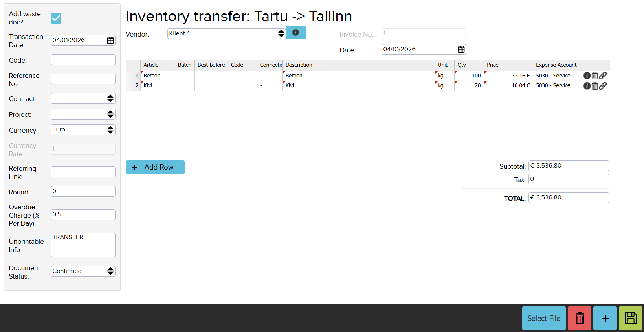644x332 pixels.
Task: Delete the Kivi row with trash icon
Action: 595,86
